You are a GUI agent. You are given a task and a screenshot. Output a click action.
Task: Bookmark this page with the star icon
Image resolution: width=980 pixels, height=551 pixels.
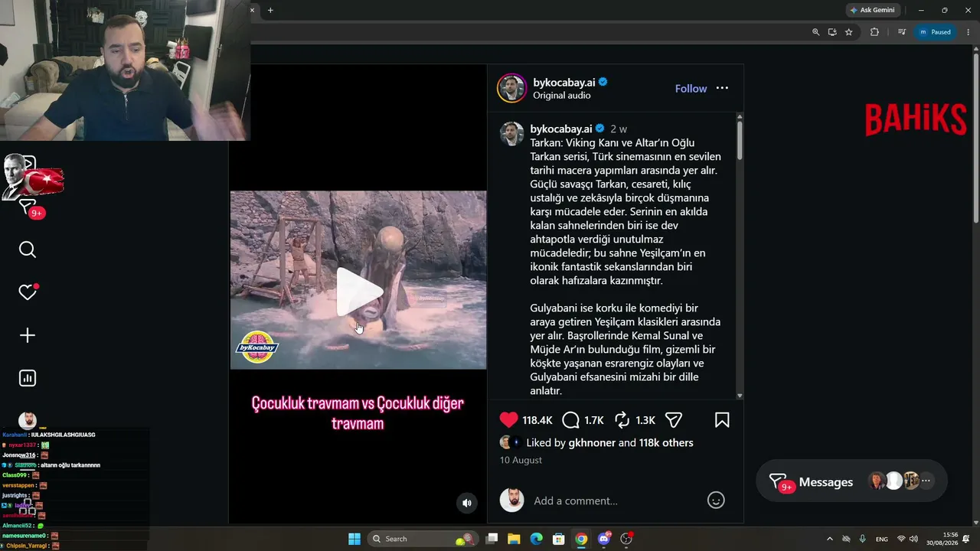(x=848, y=32)
